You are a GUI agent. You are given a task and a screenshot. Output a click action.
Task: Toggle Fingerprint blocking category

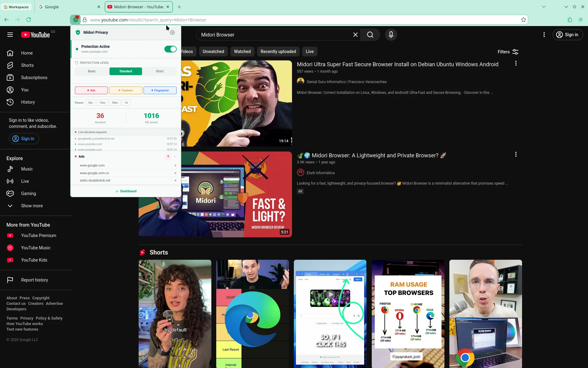160,90
